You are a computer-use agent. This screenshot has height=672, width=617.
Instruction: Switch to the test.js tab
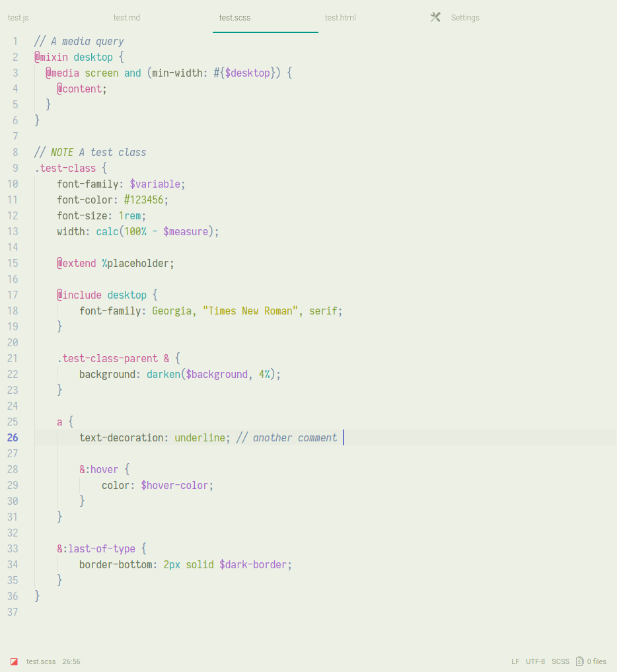18,18
